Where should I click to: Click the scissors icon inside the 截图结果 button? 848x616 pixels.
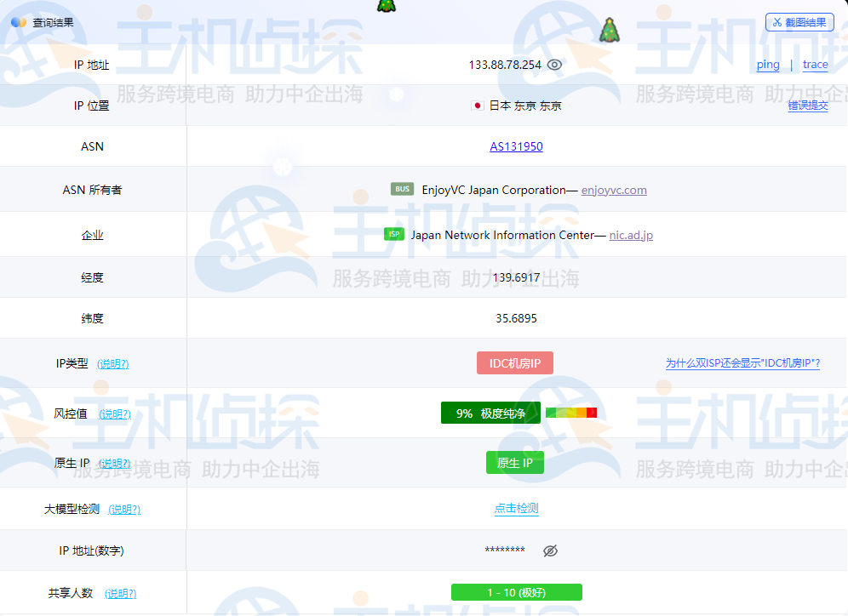tap(777, 22)
